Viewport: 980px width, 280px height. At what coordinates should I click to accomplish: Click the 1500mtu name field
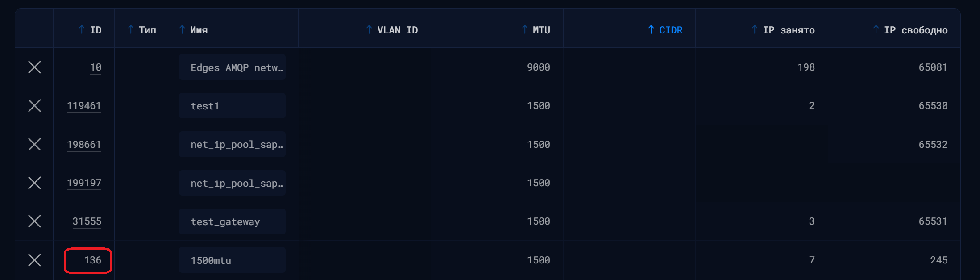tap(232, 260)
